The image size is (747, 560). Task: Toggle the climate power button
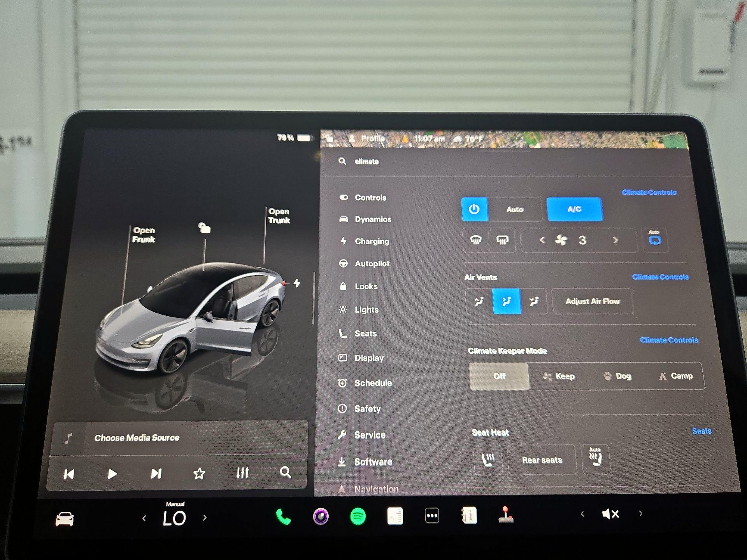(474, 209)
